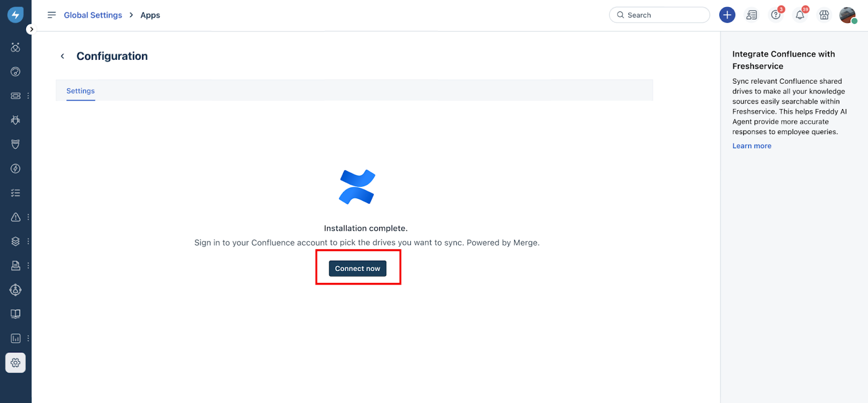868x403 pixels.
Task: Expand the left sidebar with the arrow
Action: coord(31,29)
